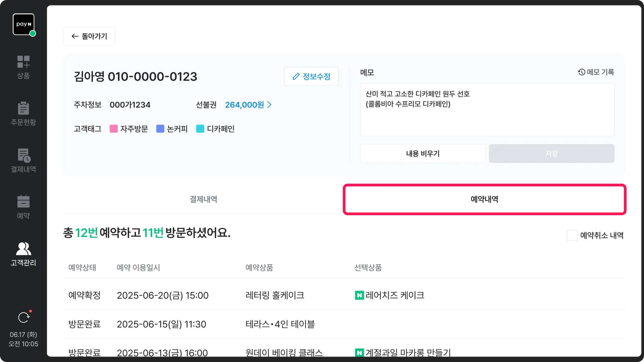
Task: Click the cyan 디카페인 tag swatch
Action: click(200, 129)
